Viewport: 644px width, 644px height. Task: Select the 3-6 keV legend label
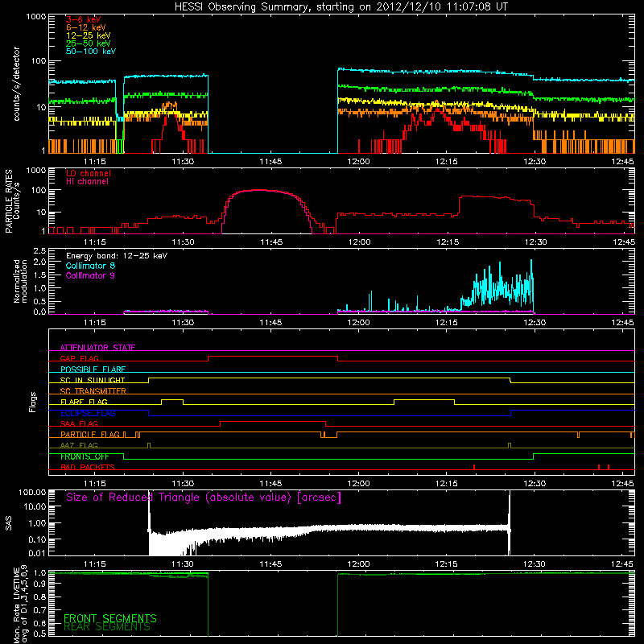pyautogui.click(x=83, y=19)
